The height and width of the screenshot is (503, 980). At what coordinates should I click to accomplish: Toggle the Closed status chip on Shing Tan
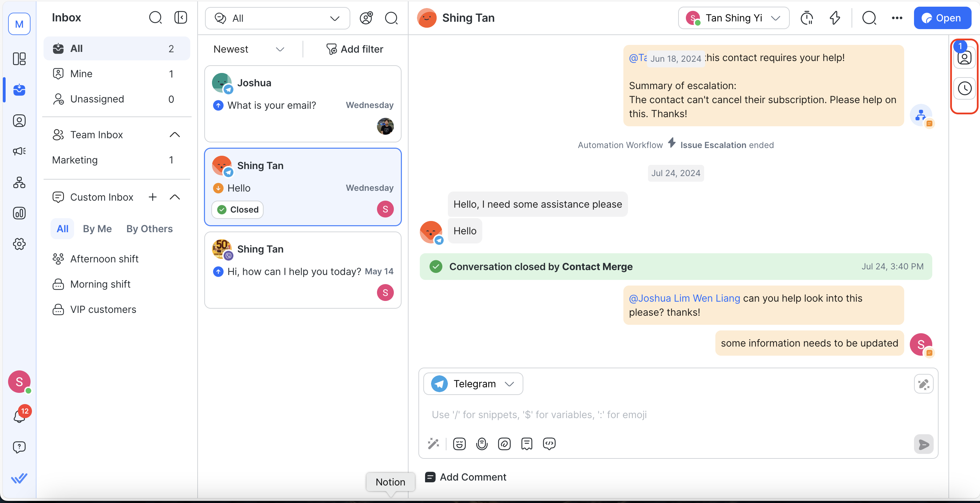pos(237,209)
